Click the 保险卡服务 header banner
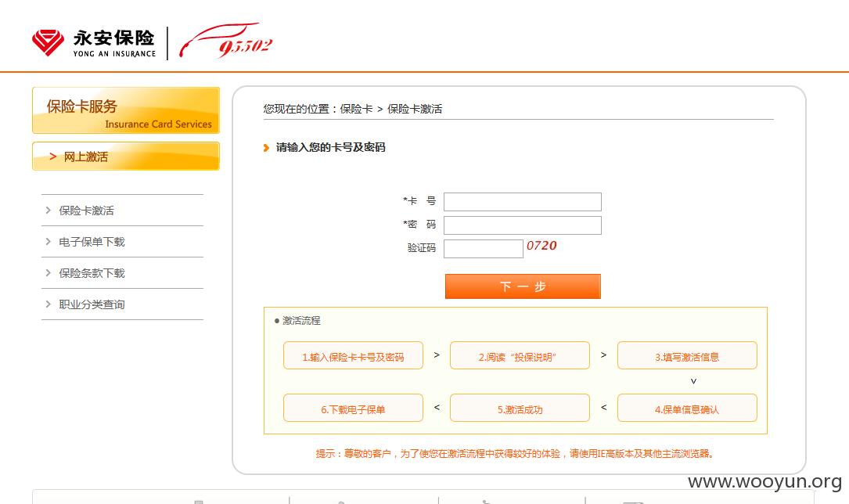Screen dimensions: 849x504 126,110
